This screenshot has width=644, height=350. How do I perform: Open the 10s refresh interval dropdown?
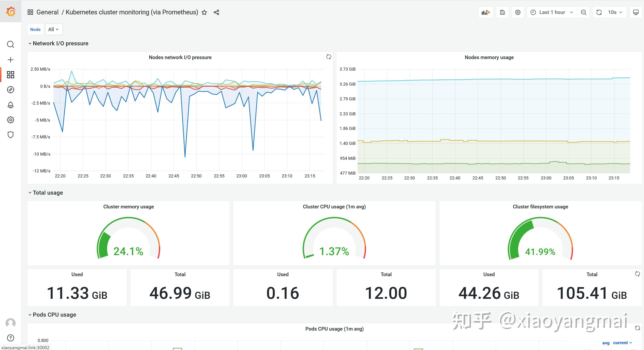pos(615,12)
